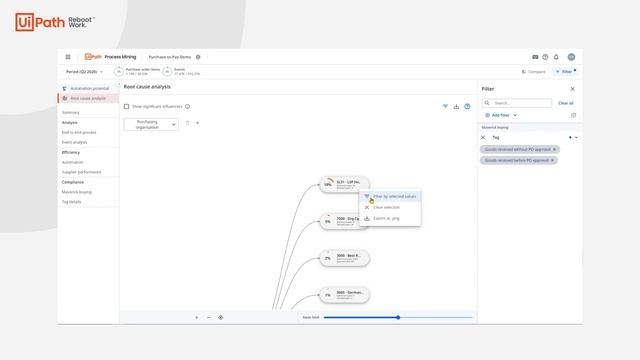
Task: Click Clear all filters link
Action: click(x=566, y=103)
